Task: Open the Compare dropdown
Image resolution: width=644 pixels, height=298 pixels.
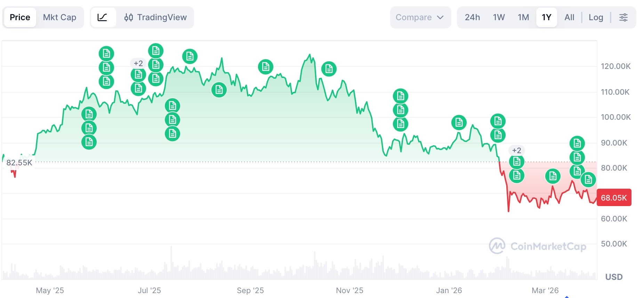Action: (420, 17)
